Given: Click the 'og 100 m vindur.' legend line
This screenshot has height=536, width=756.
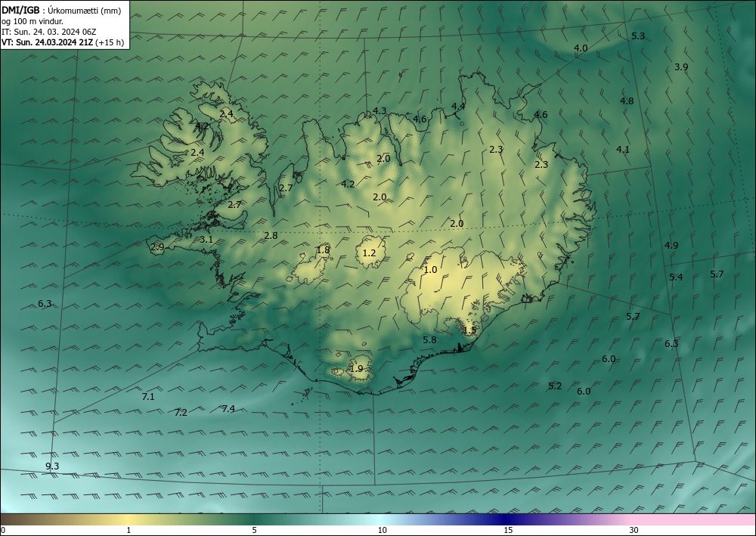Looking at the screenshot, I should (x=33, y=21).
